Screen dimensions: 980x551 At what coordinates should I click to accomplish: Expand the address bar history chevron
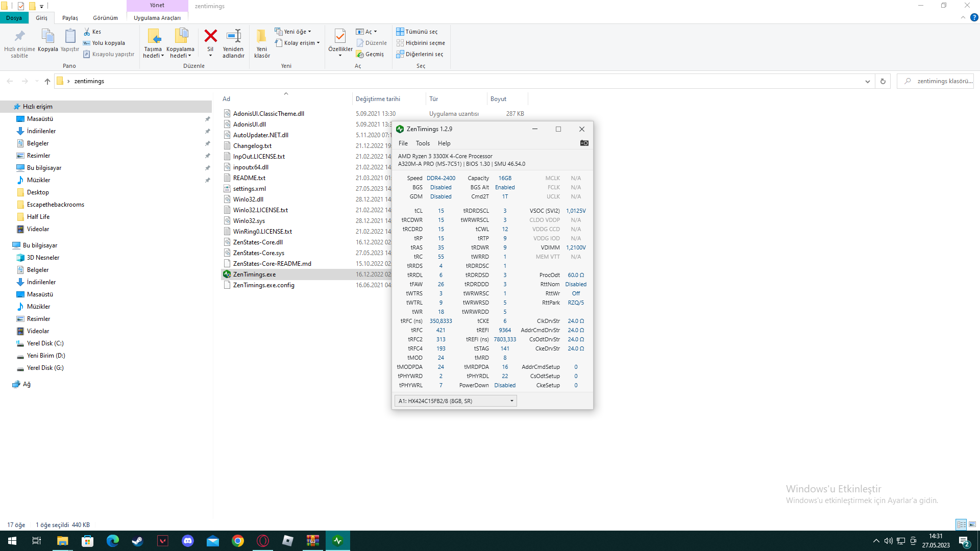click(x=867, y=81)
